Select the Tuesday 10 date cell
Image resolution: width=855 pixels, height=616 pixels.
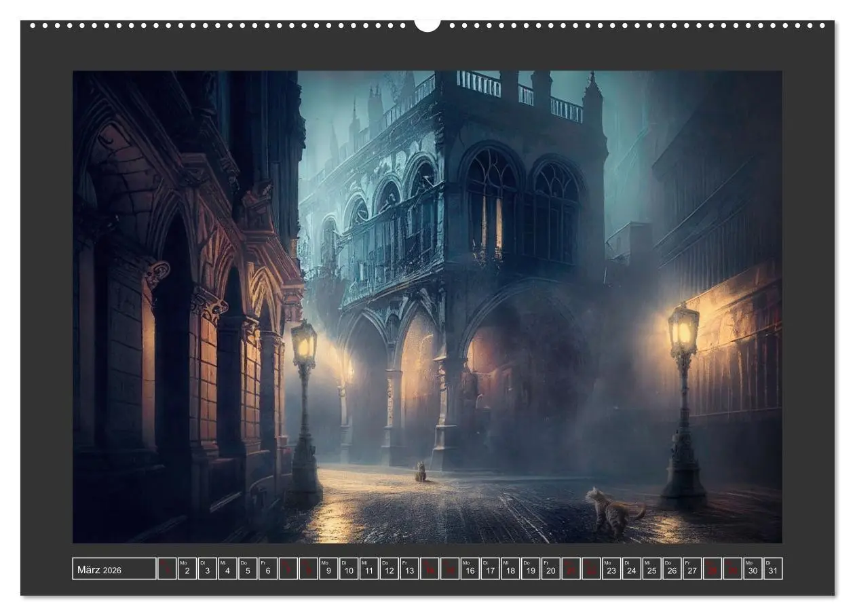coord(349,569)
